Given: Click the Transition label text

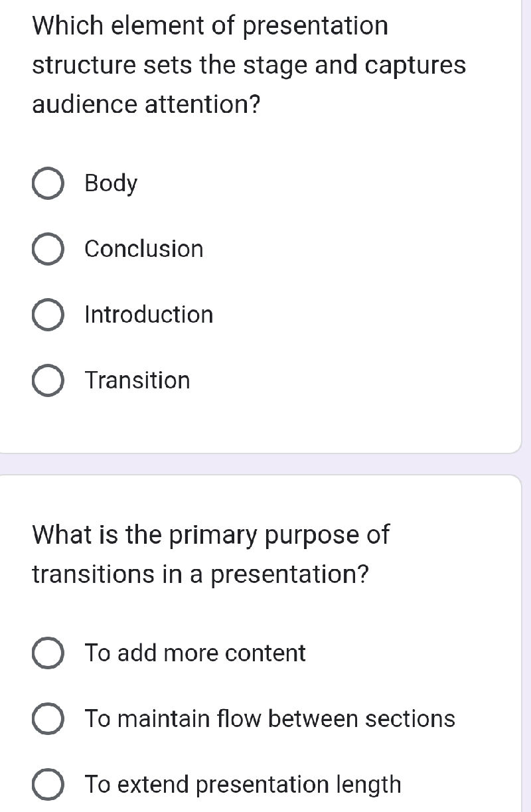Looking at the screenshot, I should [137, 380].
